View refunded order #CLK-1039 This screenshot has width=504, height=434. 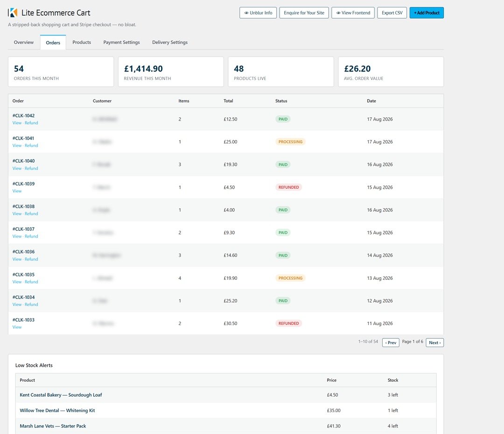17,191
